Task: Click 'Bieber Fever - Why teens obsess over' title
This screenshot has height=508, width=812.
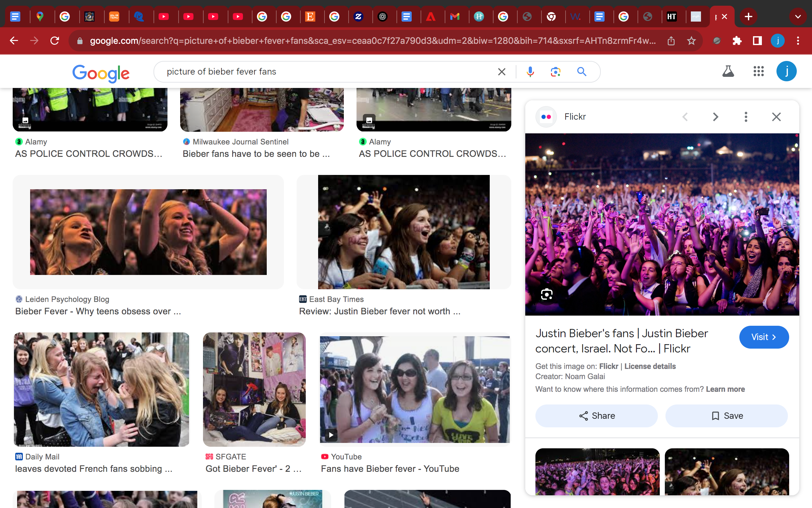Action: tap(98, 311)
